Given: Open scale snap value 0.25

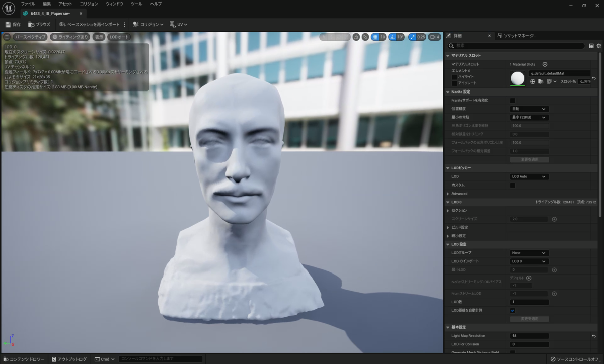Looking at the screenshot, I should (x=421, y=37).
